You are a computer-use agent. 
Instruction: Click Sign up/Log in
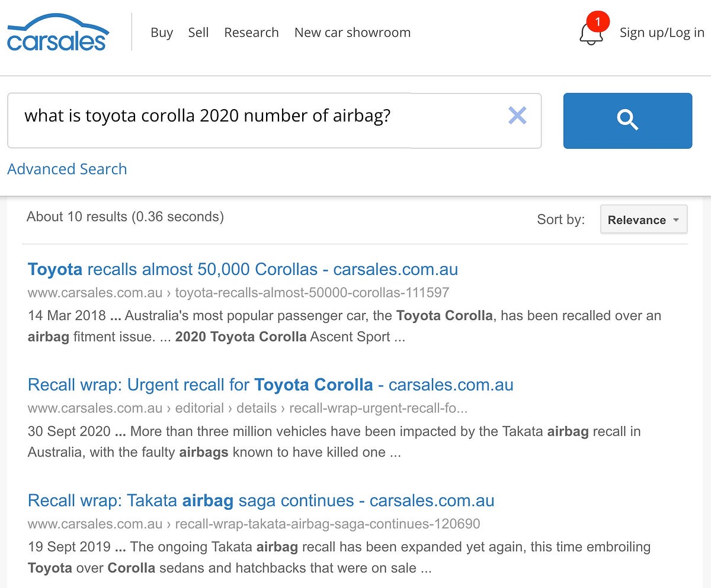click(x=662, y=33)
